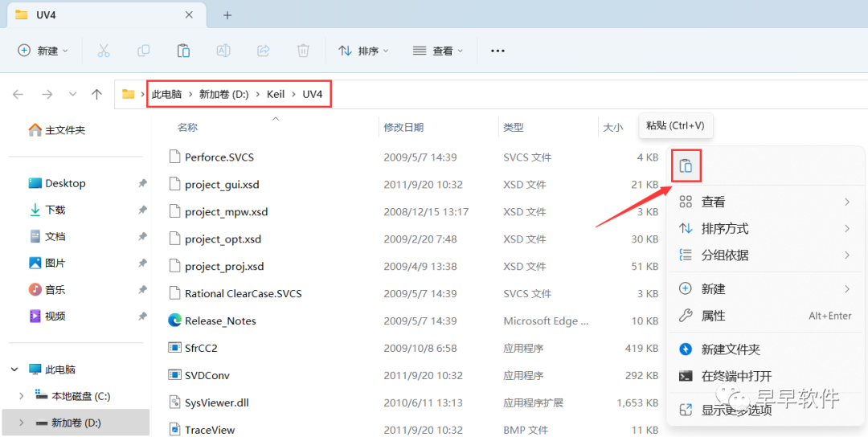This screenshot has width=868, height=437.
Task: Unpin Desktop using its pin icon
Action: tap(142, 183)
